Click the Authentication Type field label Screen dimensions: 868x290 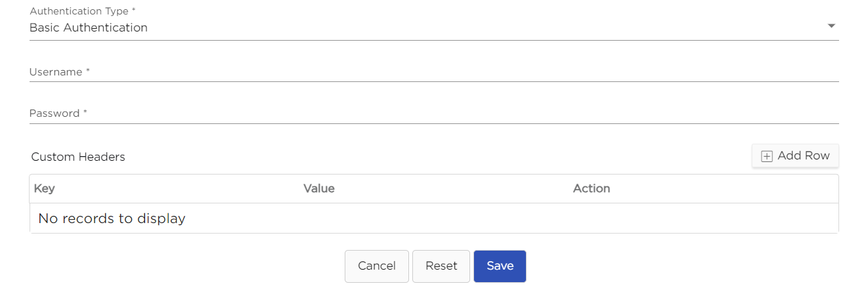[79, 11]
